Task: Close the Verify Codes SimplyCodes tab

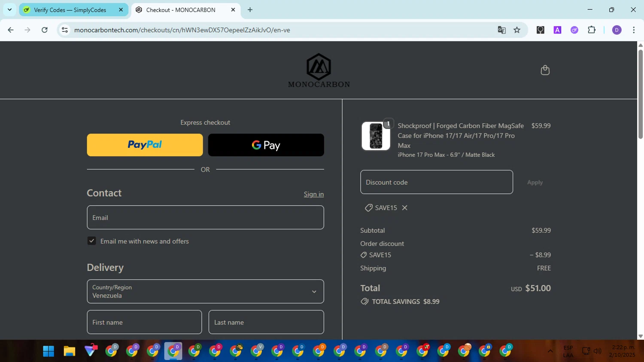Action: click(121, 10)
